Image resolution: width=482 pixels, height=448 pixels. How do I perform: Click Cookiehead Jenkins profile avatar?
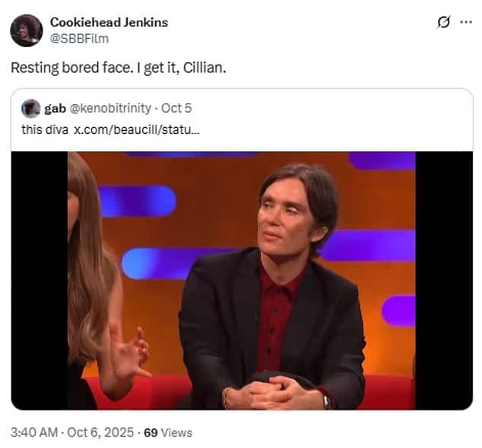(27, 30)
